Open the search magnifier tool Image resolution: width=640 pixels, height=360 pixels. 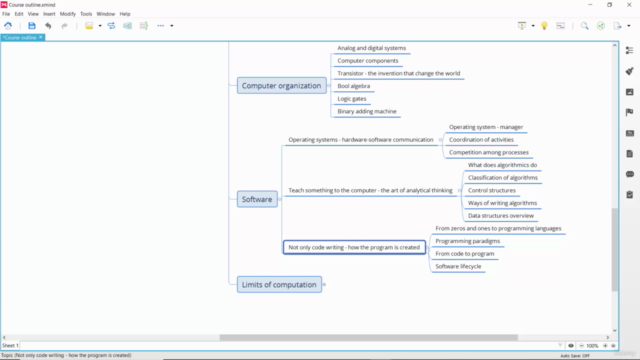coord(584,26)
